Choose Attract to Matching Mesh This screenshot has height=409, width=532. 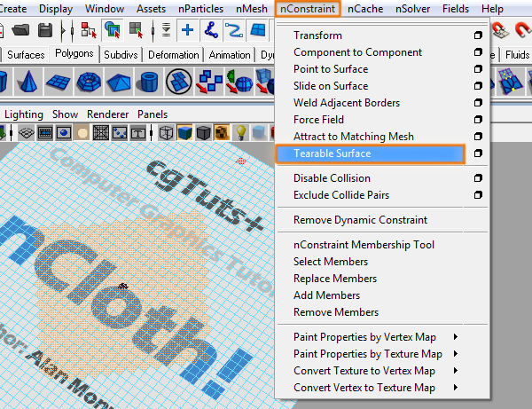[353, 137]
